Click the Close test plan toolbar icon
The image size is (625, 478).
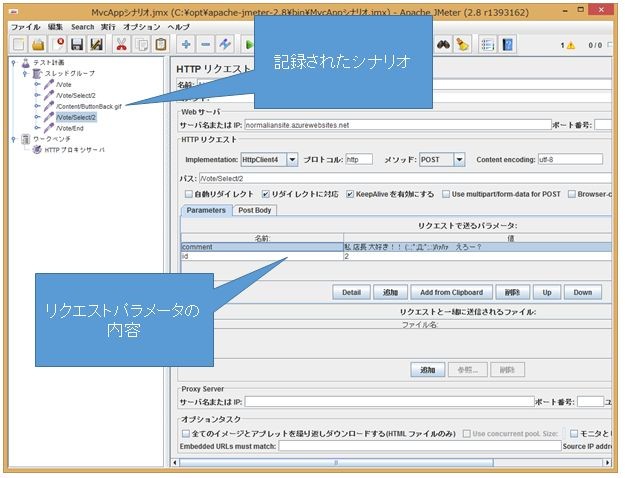58,44
